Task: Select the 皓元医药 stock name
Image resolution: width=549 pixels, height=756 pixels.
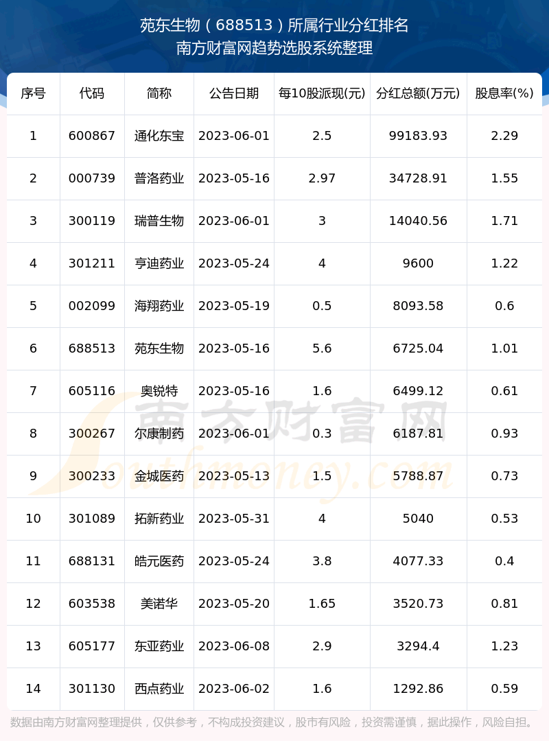Action: pyautogui.click(x=159, y=561)
